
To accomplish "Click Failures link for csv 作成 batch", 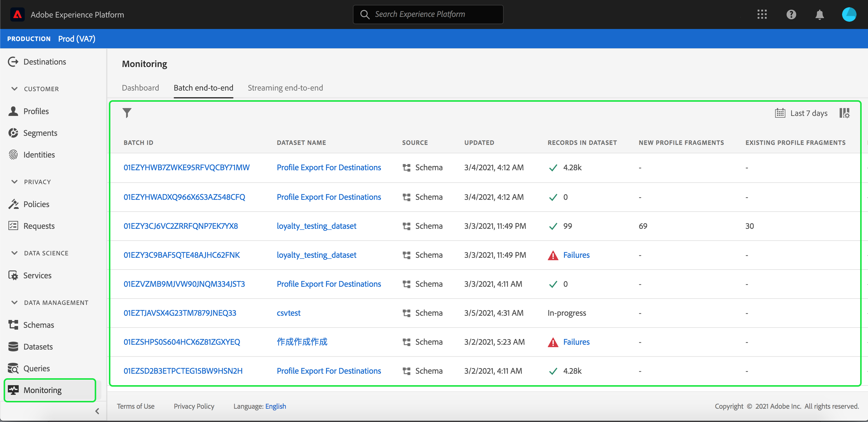I will coord(576,342).
